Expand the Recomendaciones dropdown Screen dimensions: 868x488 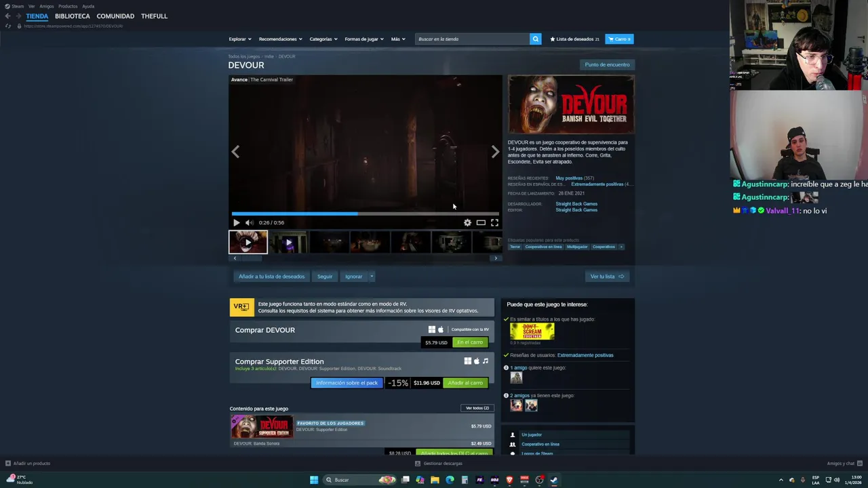click(x=280, y=39)
